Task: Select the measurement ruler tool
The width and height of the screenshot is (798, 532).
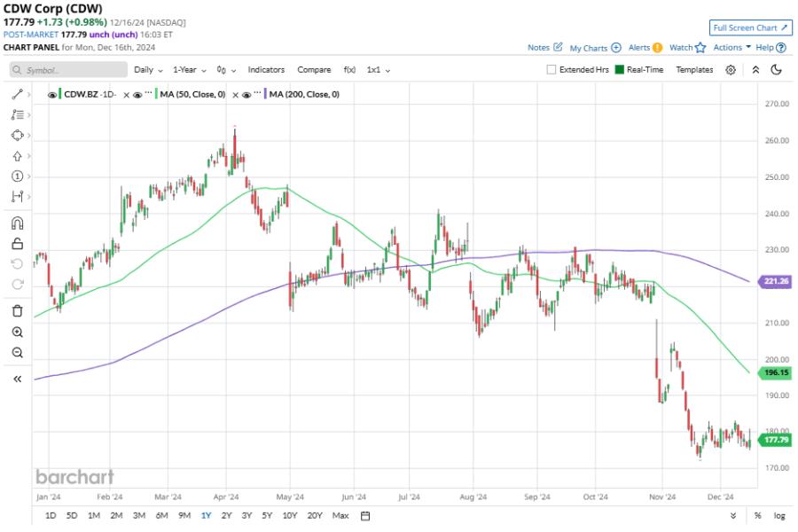Action: (18, 197)
